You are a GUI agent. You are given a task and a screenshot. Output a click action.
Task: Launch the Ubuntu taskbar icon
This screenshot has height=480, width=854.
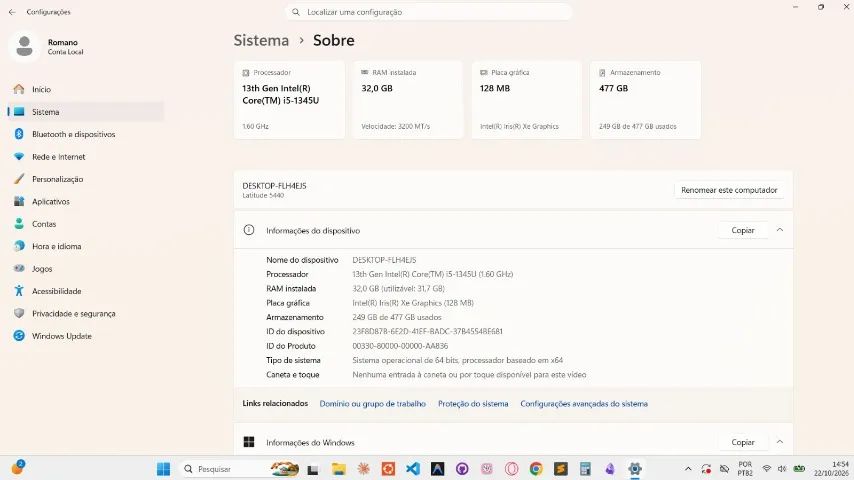pos(388,469)
